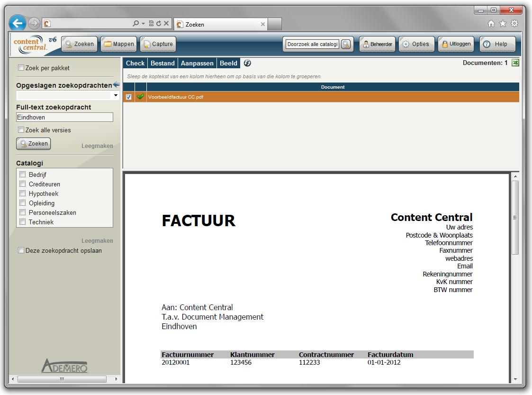The image size is (532, 395).
Task: Open the browser home icon
Action: point(491,23)
